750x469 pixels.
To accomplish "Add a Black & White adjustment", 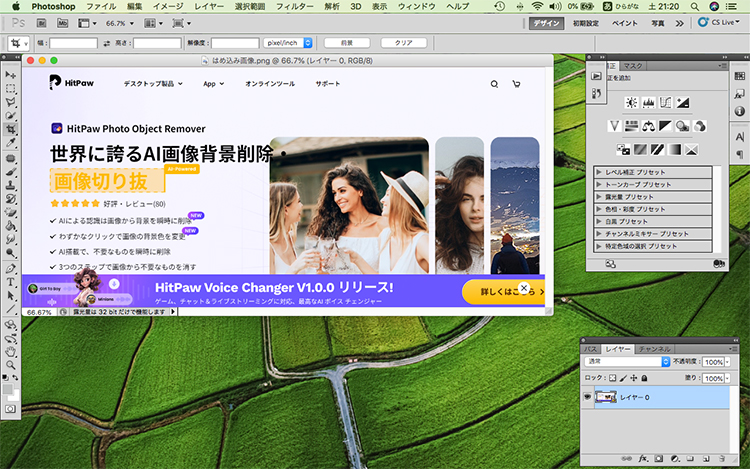I will pos(665,126).
